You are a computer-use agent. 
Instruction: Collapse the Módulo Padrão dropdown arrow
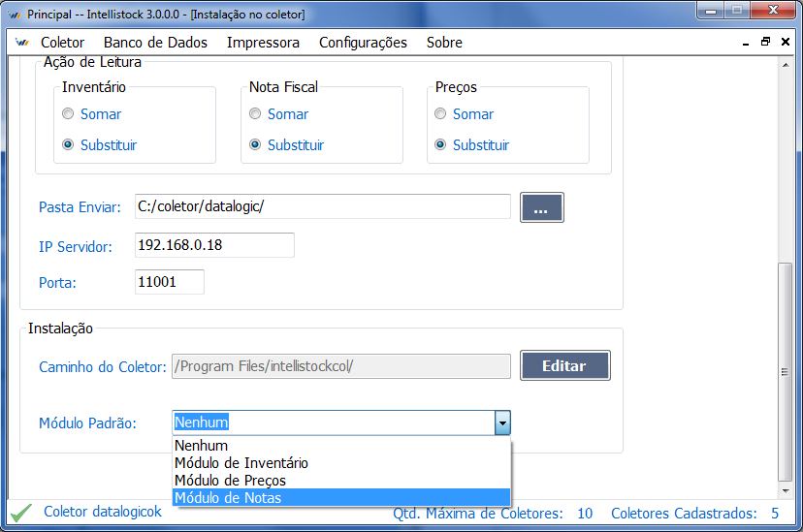(502, 423)
